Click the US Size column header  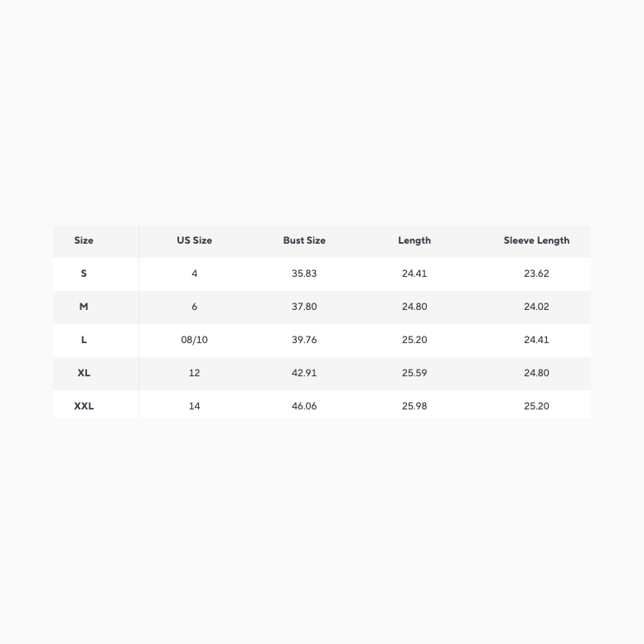(x=194, y=240)
